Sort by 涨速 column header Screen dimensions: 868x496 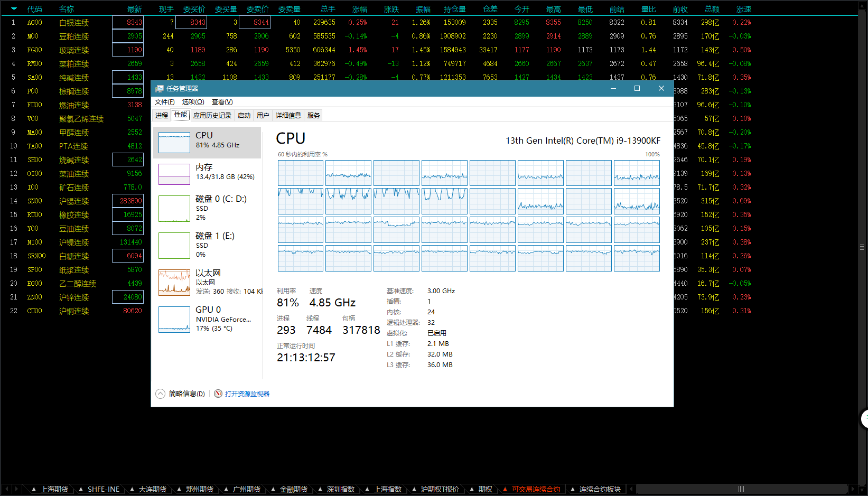coord(744,9)
